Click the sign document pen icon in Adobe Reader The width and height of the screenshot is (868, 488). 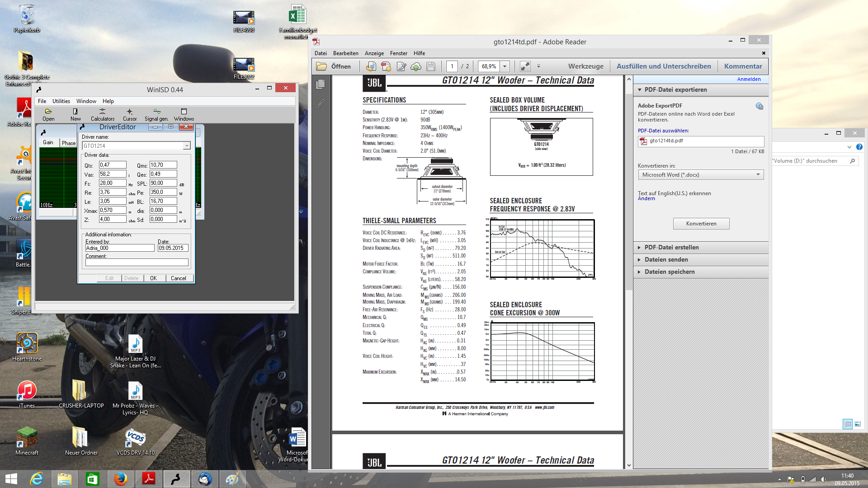pos(401,67)
